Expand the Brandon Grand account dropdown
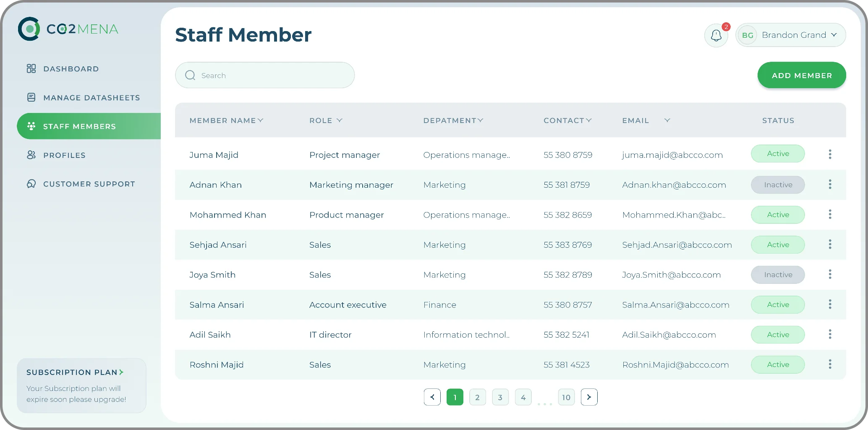Viewport: 868px width, 430px height. [834, 35]
